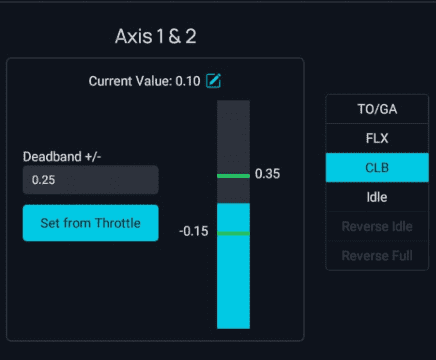
Task: Click the 0.25 value in deadband field
Action: tap(43, 180)
